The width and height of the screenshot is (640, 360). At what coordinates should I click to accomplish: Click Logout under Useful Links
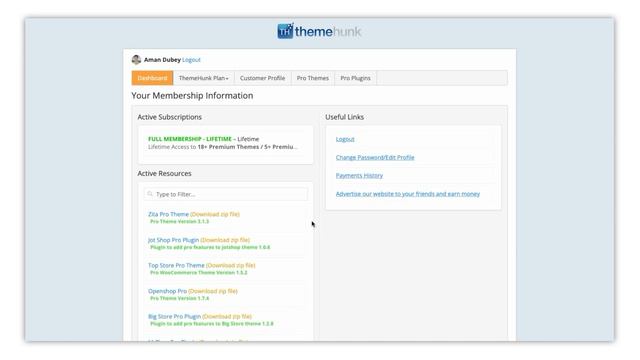coord(345,139)
